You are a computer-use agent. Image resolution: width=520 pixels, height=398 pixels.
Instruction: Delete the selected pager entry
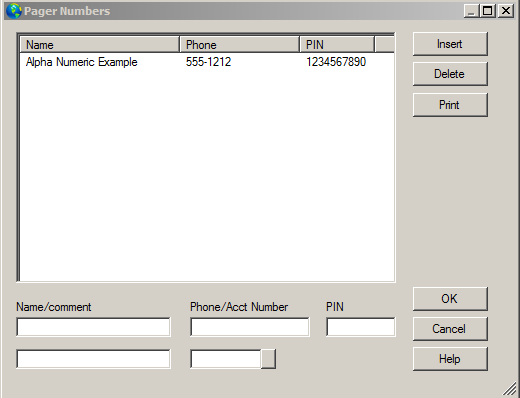(450, 74)
